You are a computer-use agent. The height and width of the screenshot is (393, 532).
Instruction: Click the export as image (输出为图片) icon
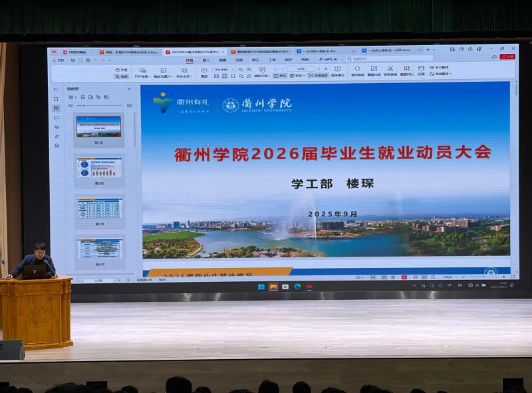164,70
